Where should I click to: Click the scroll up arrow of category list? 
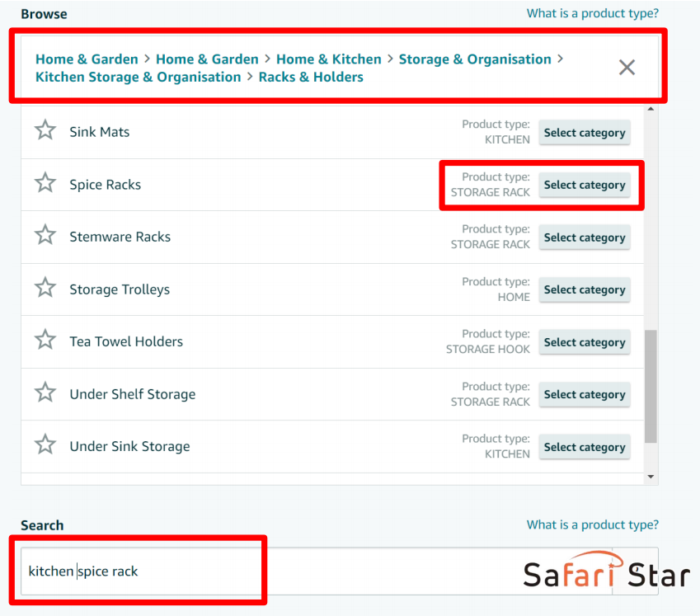point(651,109)
